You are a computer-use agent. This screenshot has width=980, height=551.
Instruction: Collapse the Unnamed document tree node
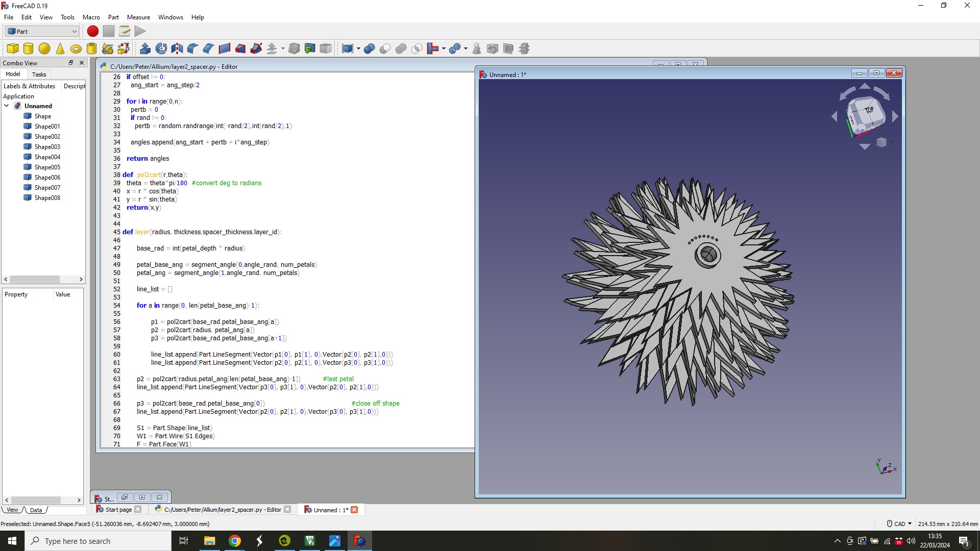click(7, 106)
